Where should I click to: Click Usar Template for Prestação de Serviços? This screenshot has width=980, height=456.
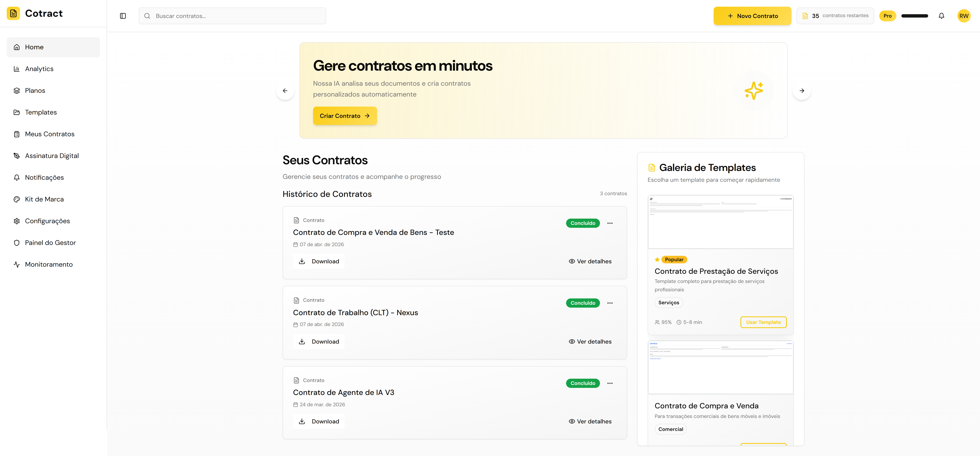[763, 322]
